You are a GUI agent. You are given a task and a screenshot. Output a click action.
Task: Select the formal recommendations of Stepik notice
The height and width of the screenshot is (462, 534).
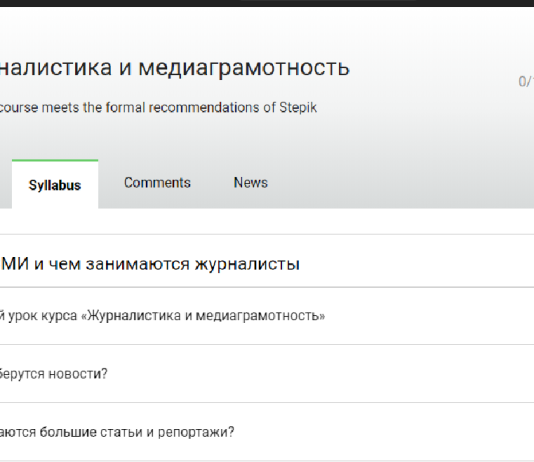click(158, 108)
